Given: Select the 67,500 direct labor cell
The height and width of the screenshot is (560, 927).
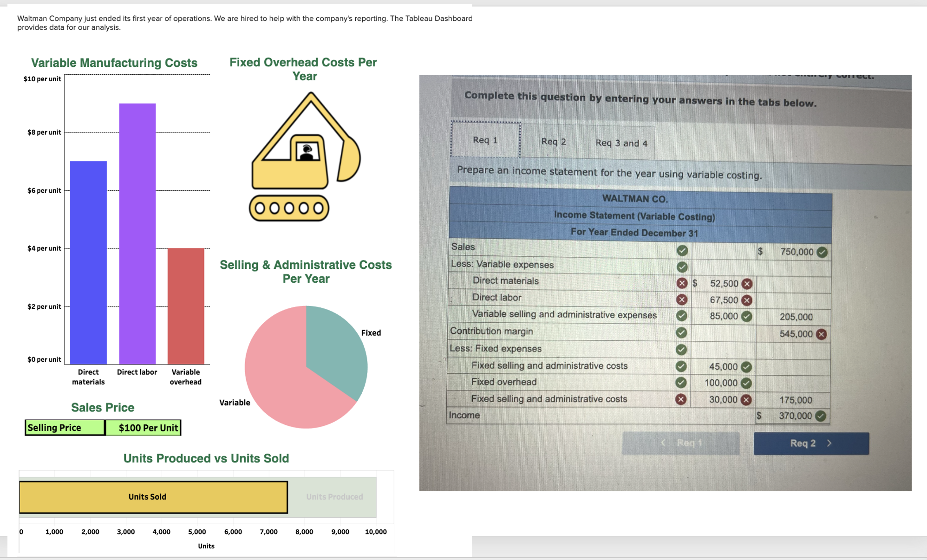Looking at the screenshot, I should coord(724,300).
